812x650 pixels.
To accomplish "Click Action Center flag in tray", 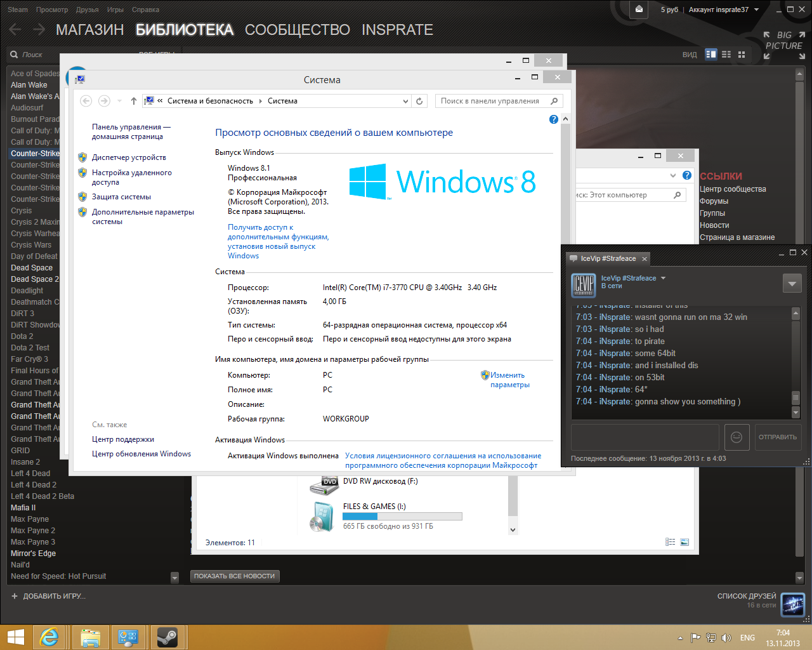I will (695, 638).
